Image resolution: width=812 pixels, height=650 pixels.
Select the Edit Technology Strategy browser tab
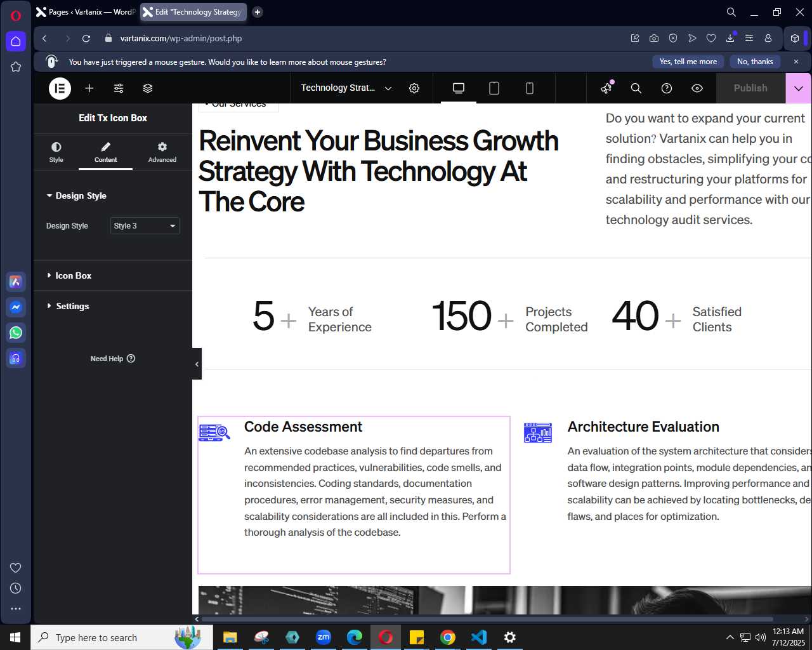pos(193,11)
